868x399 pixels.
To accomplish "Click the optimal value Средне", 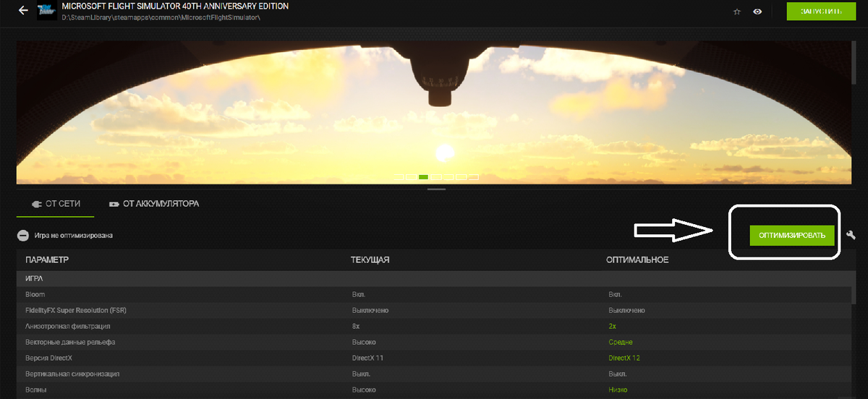I will point(620,342).
